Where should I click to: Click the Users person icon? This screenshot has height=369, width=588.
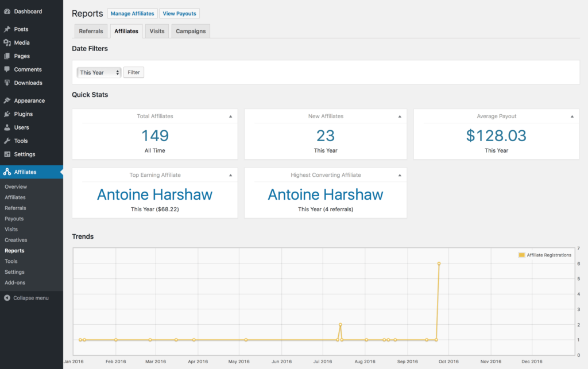coord(7,128)
